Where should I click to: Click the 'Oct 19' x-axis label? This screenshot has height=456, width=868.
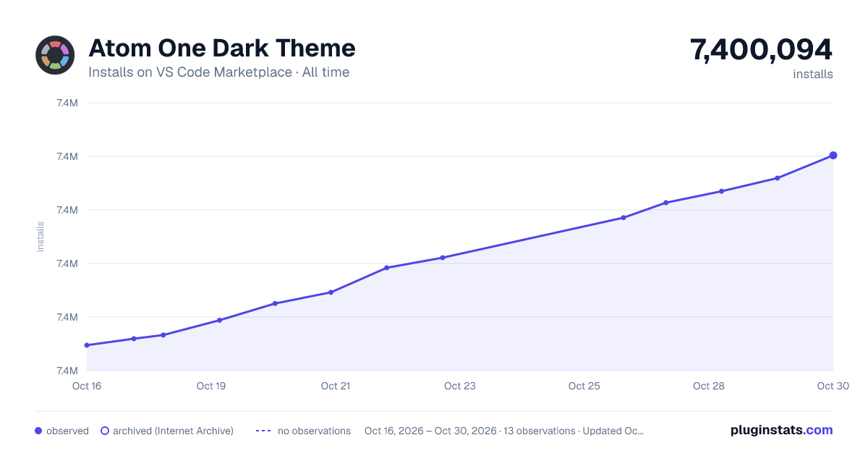click(211, 386)
